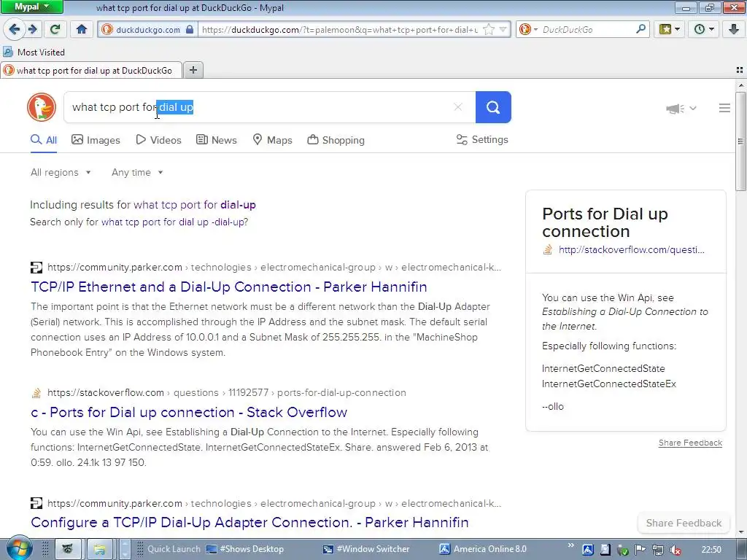
Task: Switch to the Images tab
Action: coord(96,140)
